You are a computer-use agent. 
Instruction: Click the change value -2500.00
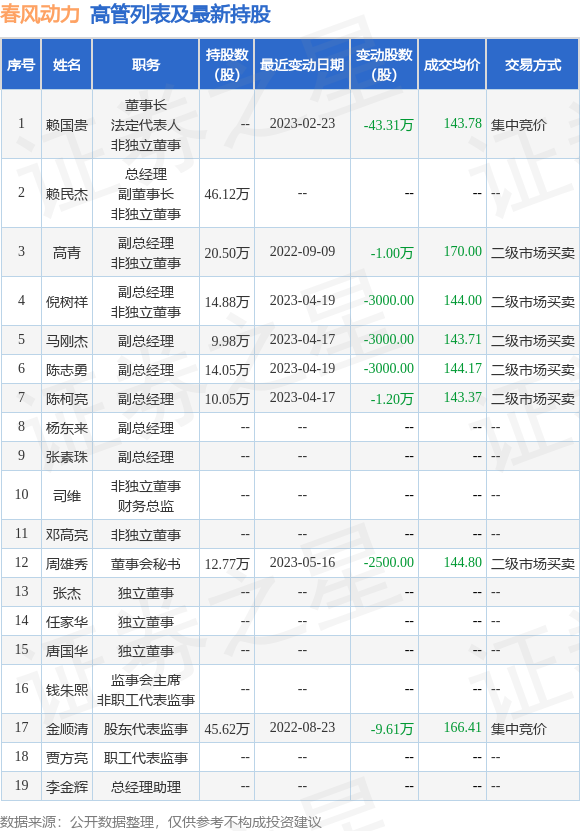point(388,562)
